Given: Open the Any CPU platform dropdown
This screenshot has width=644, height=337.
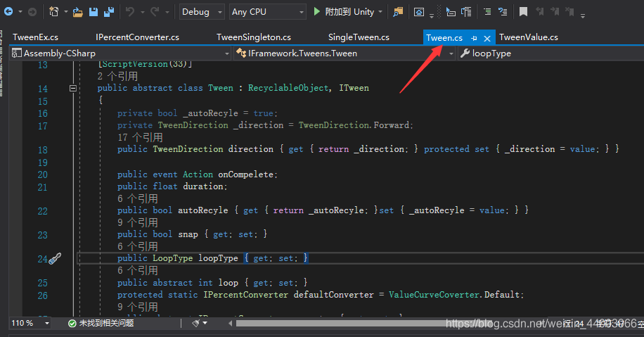Looking at the screenshot, I should click(x=268, y=12).
